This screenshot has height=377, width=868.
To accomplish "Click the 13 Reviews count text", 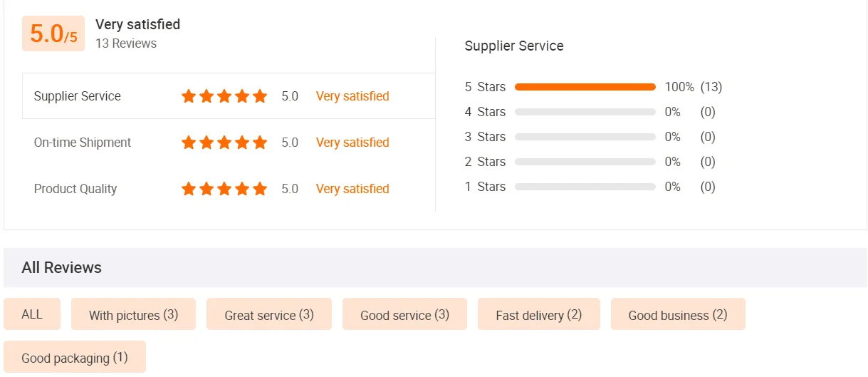I will point(126,43).
